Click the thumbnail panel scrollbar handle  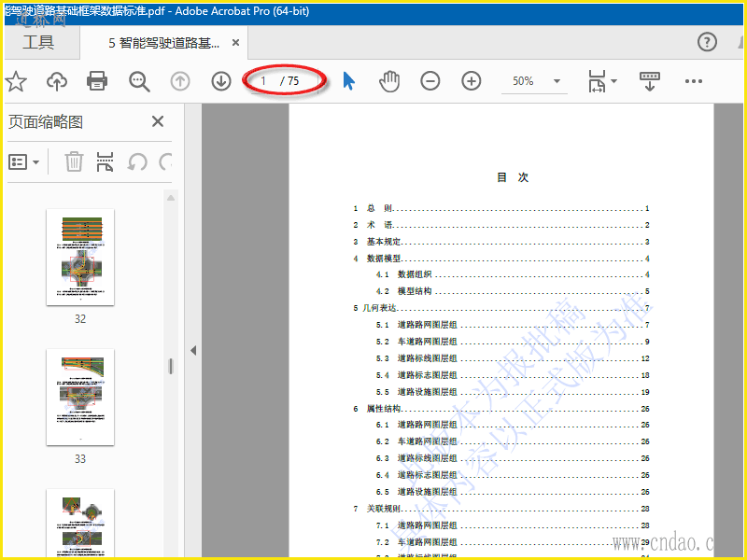pos(171,366)
